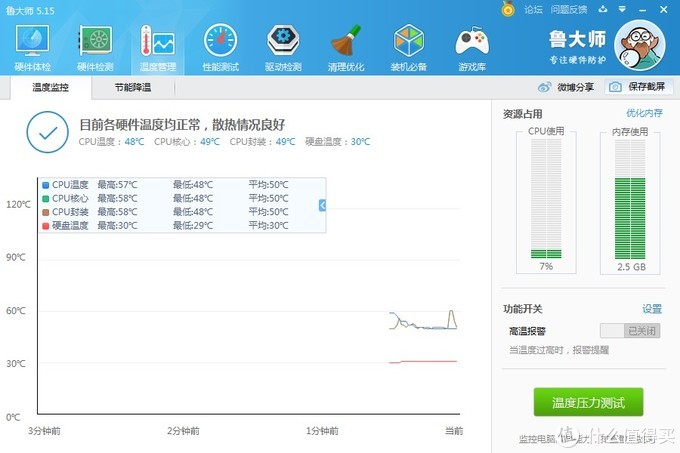Switch to the 温度监控 tab
This screenshot has width=680, height=453.
[x=50, y=88]
